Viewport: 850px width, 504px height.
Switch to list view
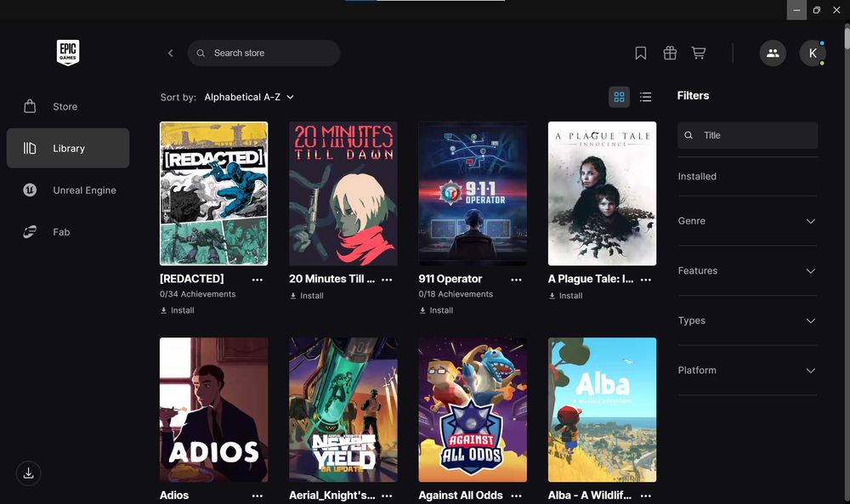pyautogui.click(x=646, y=97)
